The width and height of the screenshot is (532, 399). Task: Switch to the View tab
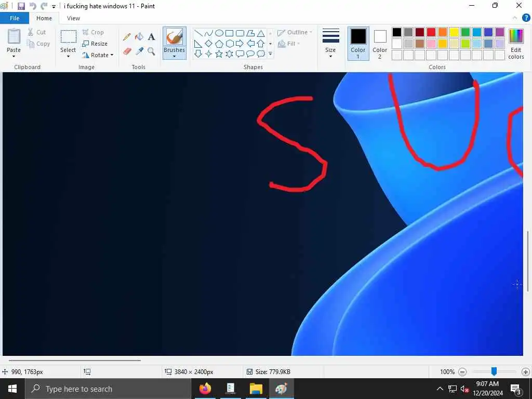click(73, 18)
